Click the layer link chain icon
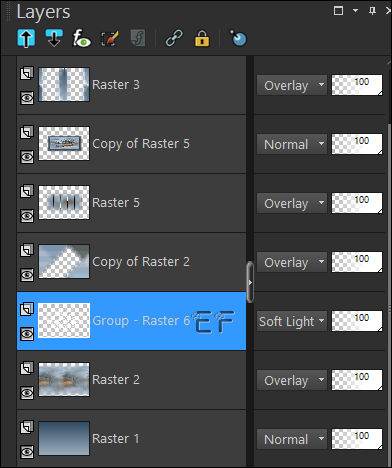 coord(174,38)
